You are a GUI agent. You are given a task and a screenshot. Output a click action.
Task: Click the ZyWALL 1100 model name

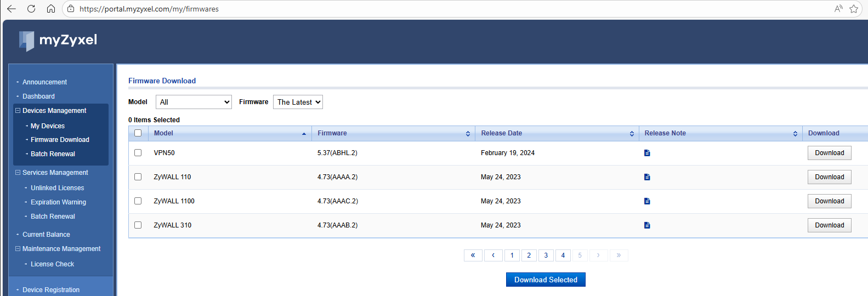[x=174, y=201]
